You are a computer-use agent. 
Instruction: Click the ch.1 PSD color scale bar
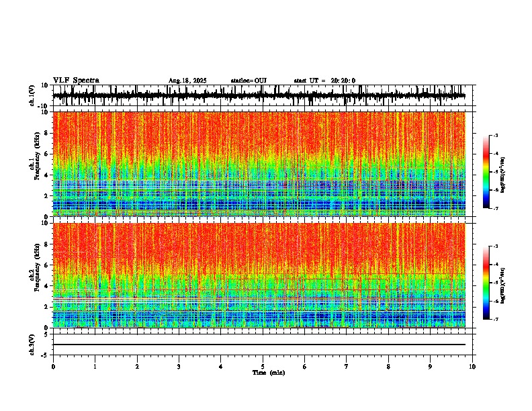click(486, 172)
